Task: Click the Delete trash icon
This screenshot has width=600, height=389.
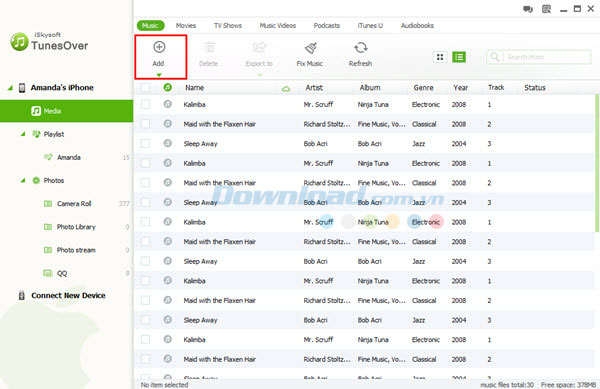Action: [x=209, y=47]
